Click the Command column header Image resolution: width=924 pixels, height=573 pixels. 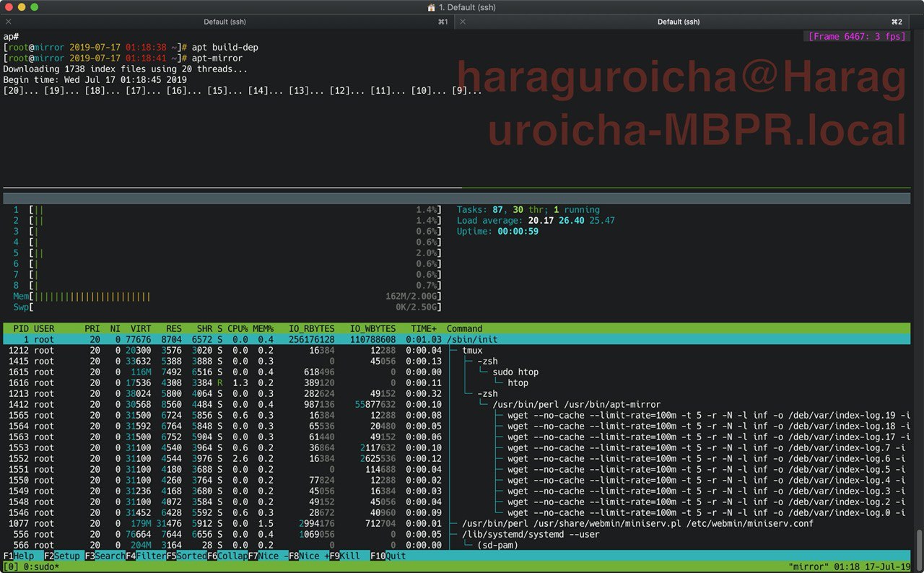(465, 328)
